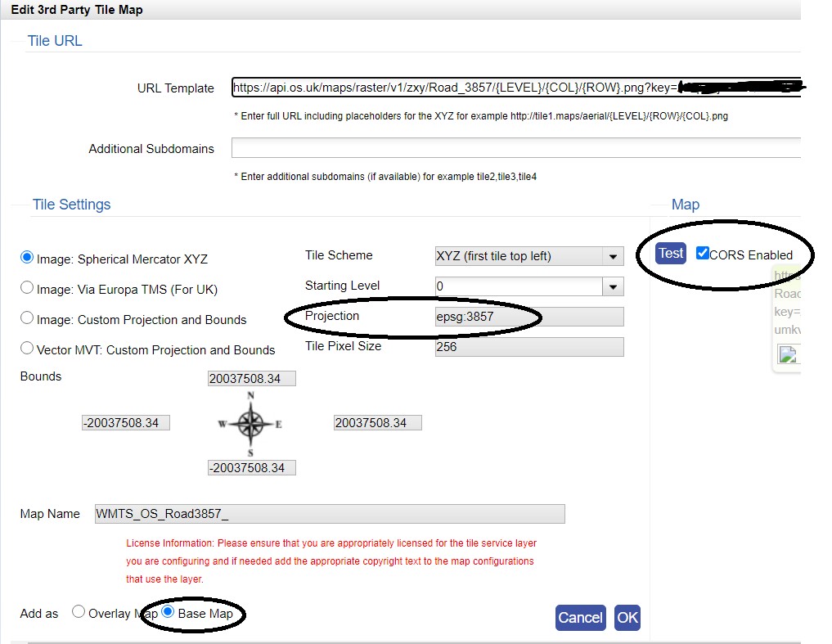Click the Map Name text field
This screenshot has height=644, width=832.
pos(330,514)
